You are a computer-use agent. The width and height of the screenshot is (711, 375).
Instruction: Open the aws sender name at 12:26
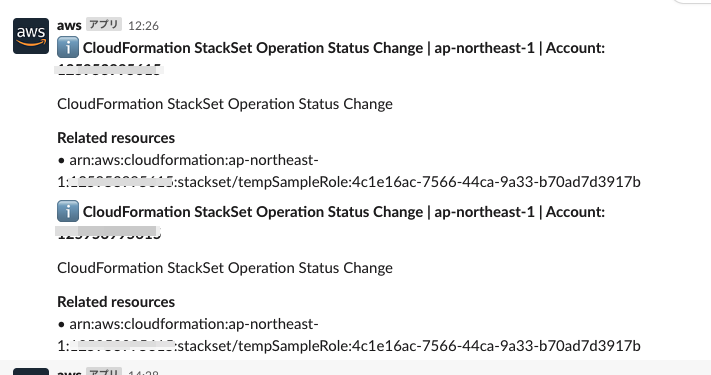pos(69,25)
